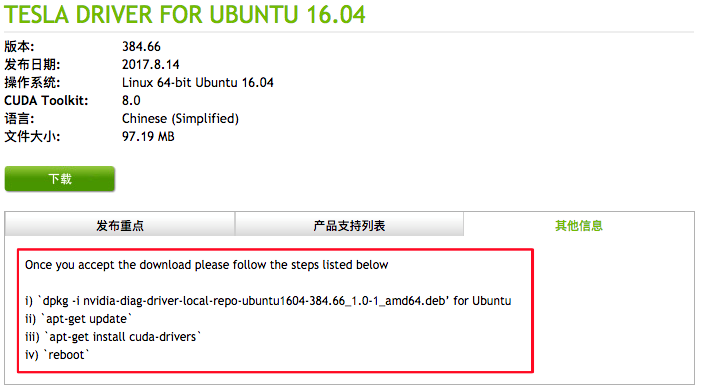
Task: Click the TESLA DRIVER FOR UBUNTU 16.04 heading
Action: point(184,14)
